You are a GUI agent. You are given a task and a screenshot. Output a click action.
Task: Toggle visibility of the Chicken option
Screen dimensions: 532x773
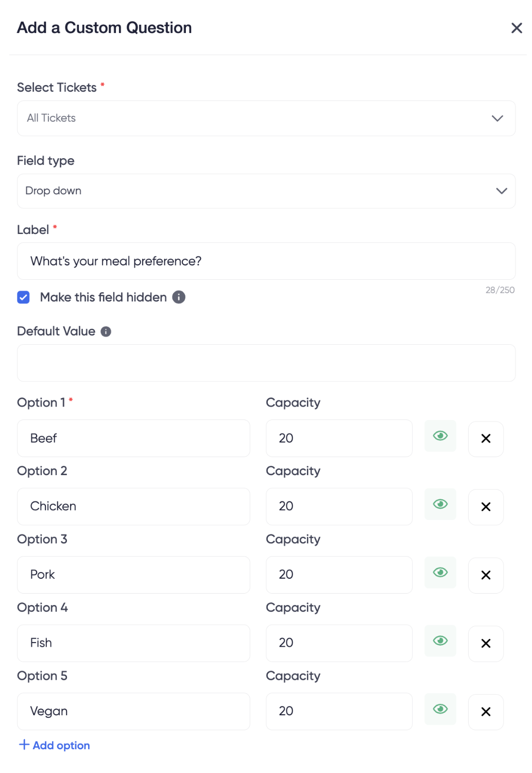(x=440, y=504)
